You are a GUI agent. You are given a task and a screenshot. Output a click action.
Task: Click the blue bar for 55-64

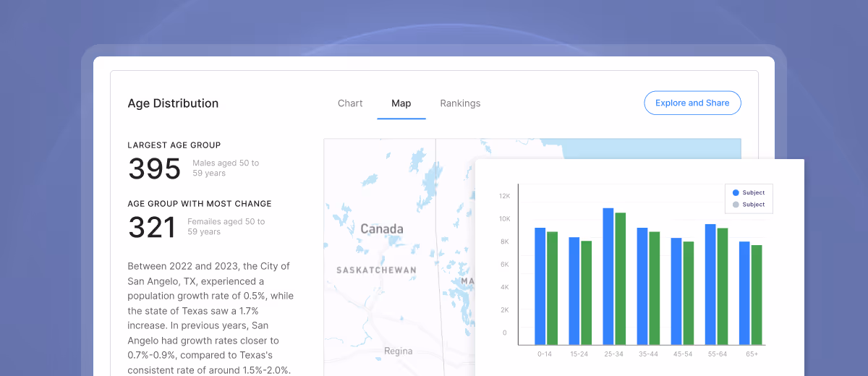(710, 284)
